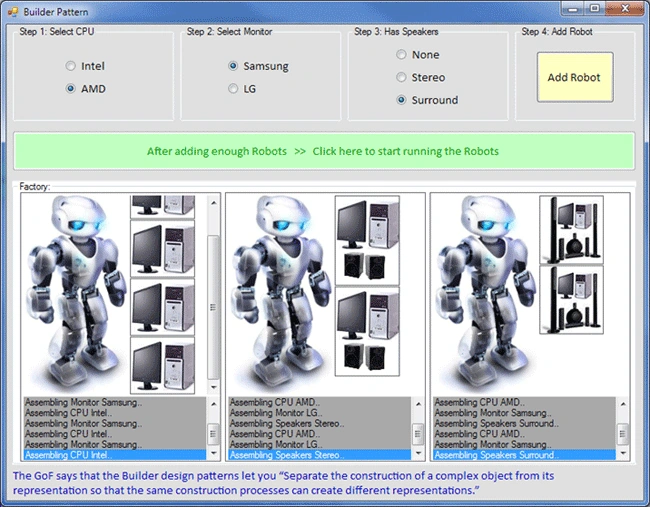This screenshot has width=650, height=507.
Task: Click the Builder Pattern app icon in title bar
Action: pyautogui.click(x=13, y=12)
